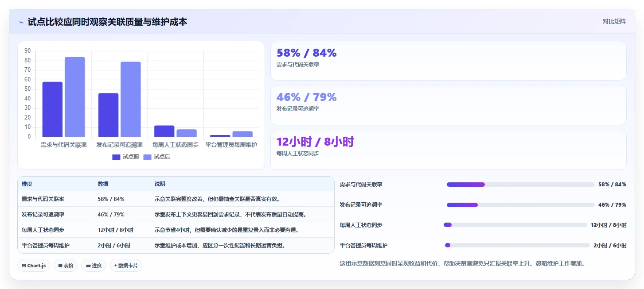
Task: Click the 试点前 bar for 平台管理员每周维护
Action: click(x=220, y=136)
